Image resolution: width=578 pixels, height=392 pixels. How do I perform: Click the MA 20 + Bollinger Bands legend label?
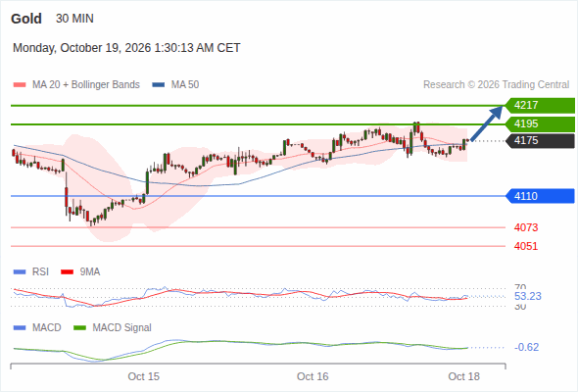(86, 85)
